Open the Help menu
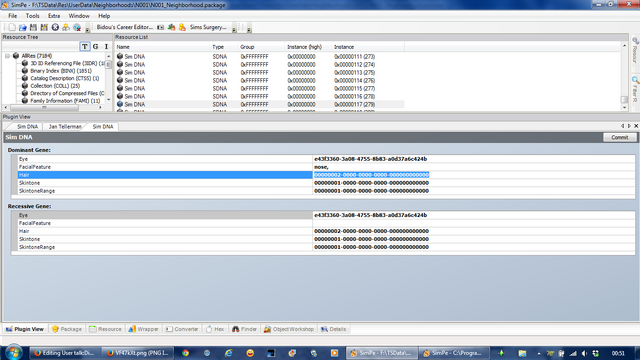 (x=104, y=16)
